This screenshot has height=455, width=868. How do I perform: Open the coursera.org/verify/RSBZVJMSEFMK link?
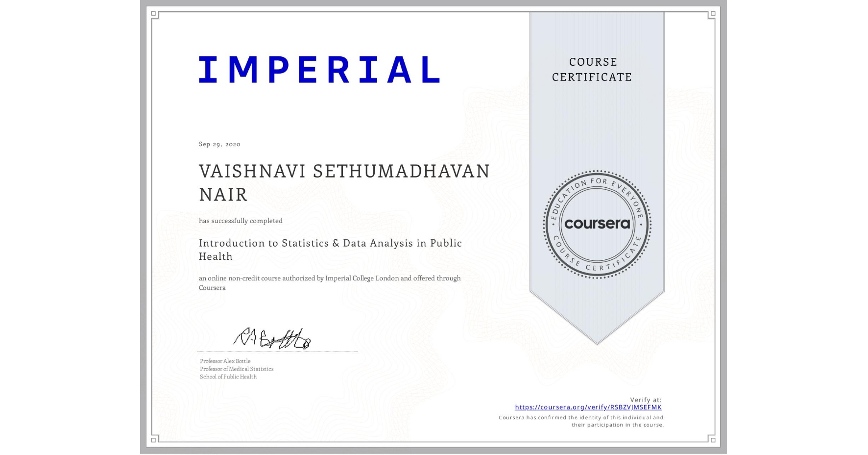pyautogui.click(x=588, y=407)
